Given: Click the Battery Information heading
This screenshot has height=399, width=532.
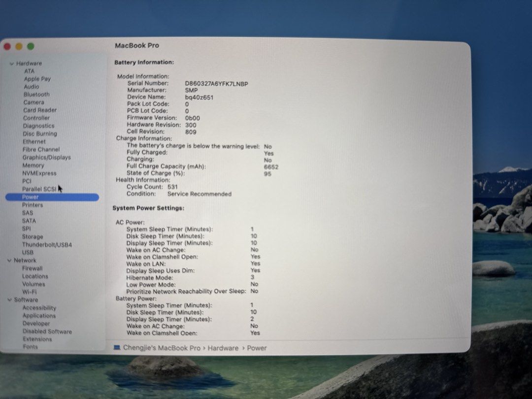Looking at the screenshot, I should pyautogui.click(x=144, y=63).
